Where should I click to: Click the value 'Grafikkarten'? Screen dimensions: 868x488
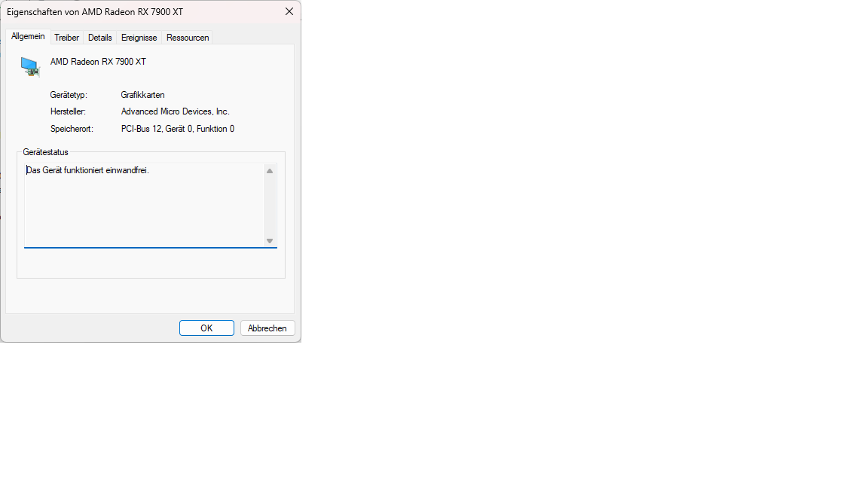pyautogui.click(x=143, y=95)
